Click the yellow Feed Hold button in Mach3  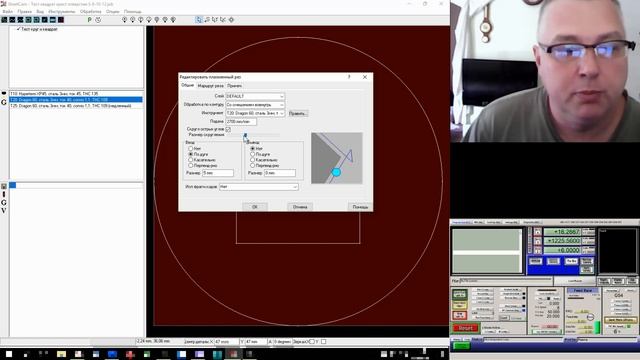tap(459, 305)
